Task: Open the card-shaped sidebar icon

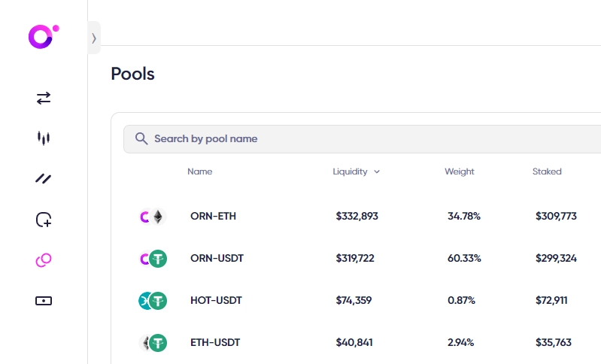Action: [44, 301]
